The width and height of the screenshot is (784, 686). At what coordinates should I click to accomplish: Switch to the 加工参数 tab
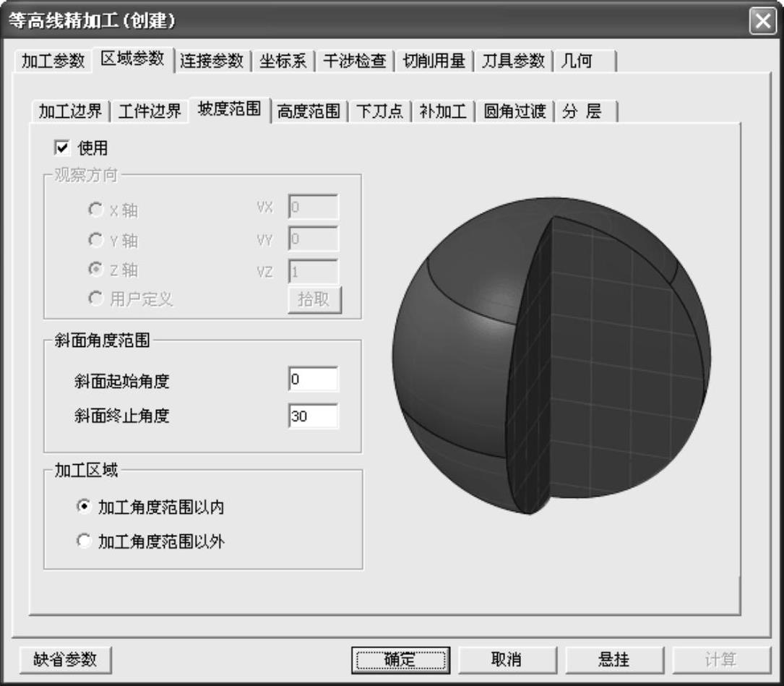pyautogui.click(x=53, y=61)
